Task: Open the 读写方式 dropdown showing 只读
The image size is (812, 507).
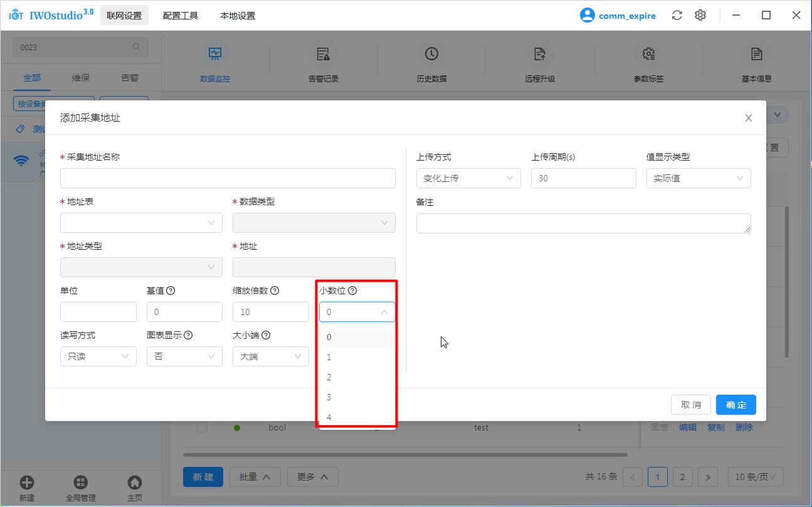Action: [x=98, y=356]
